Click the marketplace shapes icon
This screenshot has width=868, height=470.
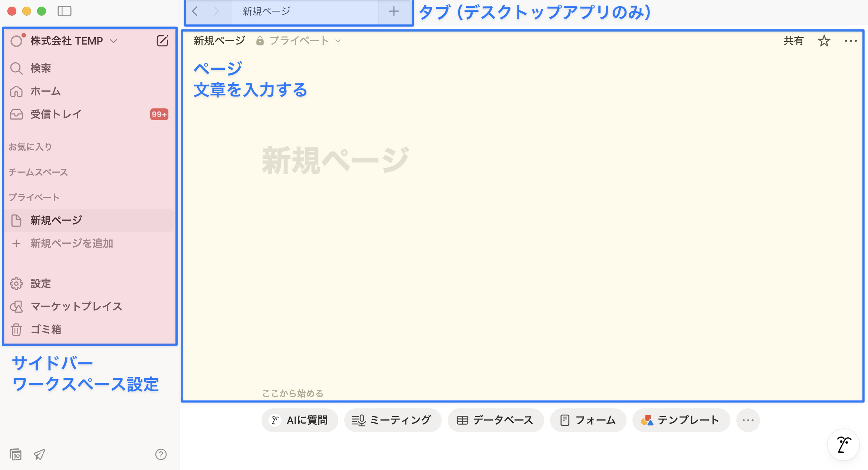pos(16,307)
